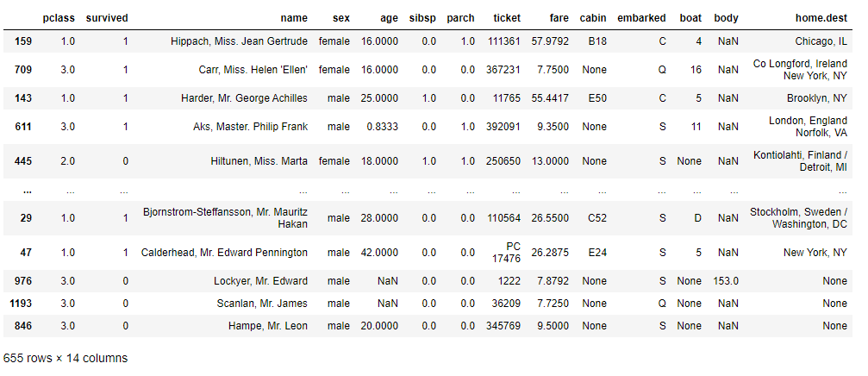The image size is (868, 376).
Task: Click the body value '153.0'
Action: [x=724, y=280]
